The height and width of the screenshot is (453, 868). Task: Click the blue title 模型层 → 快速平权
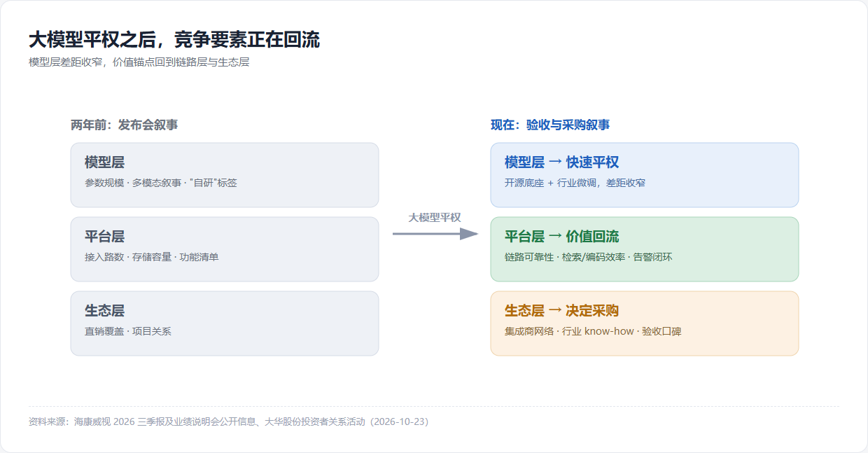tap(561, 162)
